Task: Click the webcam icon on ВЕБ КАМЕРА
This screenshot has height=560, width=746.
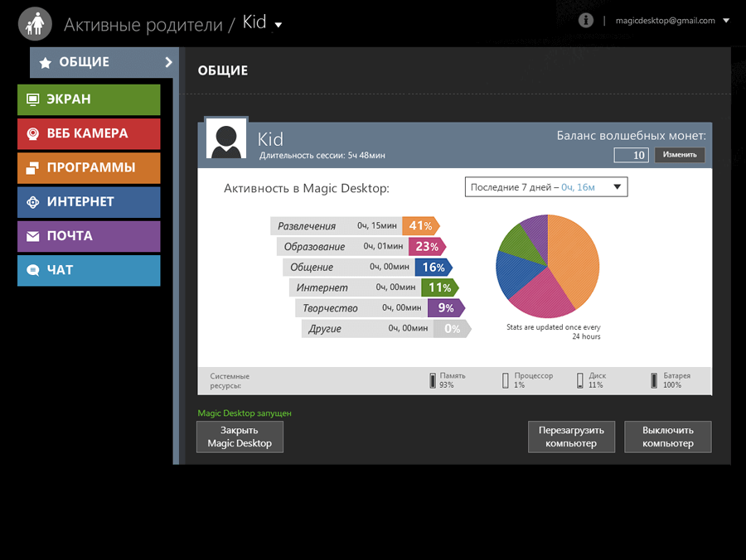Action: [33, 134]
